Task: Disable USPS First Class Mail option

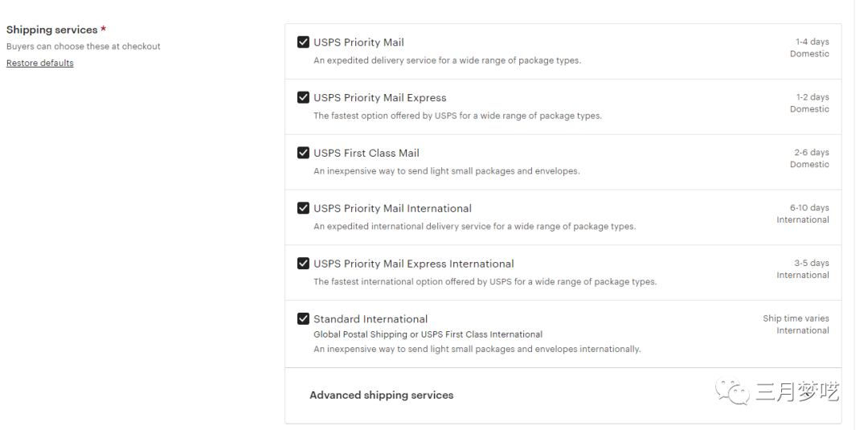Action: (303, 153)
